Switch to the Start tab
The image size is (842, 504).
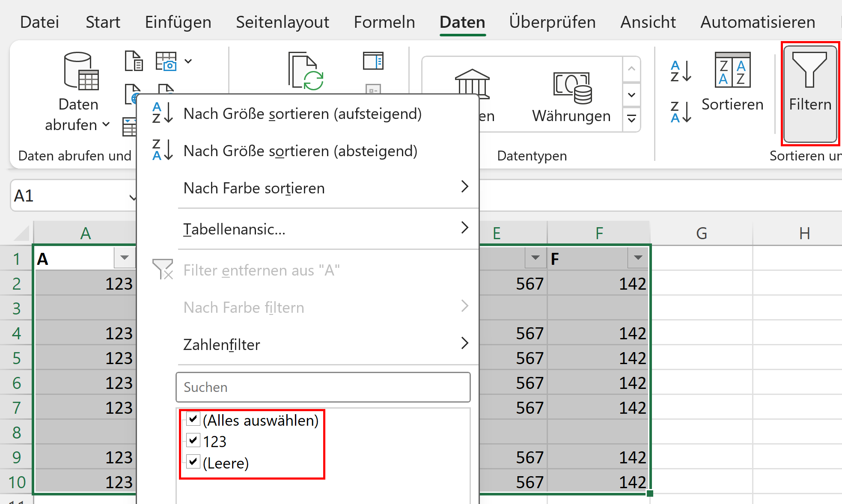pos(103,22)
